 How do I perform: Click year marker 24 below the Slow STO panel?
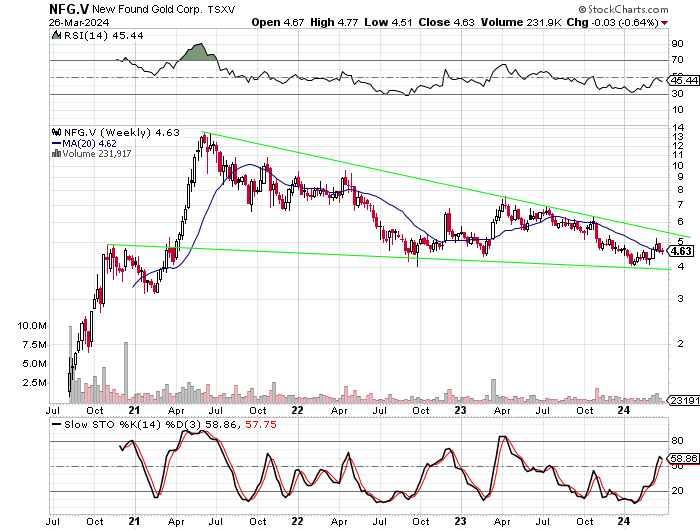[x=624, y=522]
